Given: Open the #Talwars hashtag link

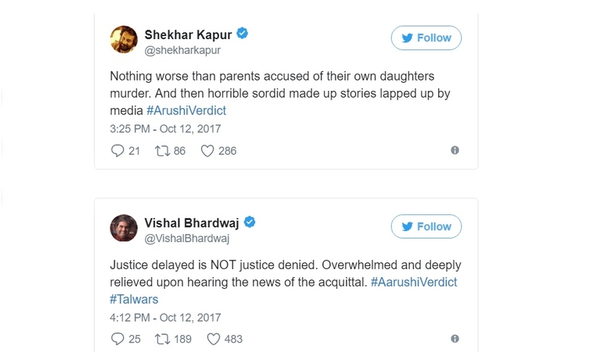Looking at the screenshot, I should pyautogui.click(x=134, y=299).
